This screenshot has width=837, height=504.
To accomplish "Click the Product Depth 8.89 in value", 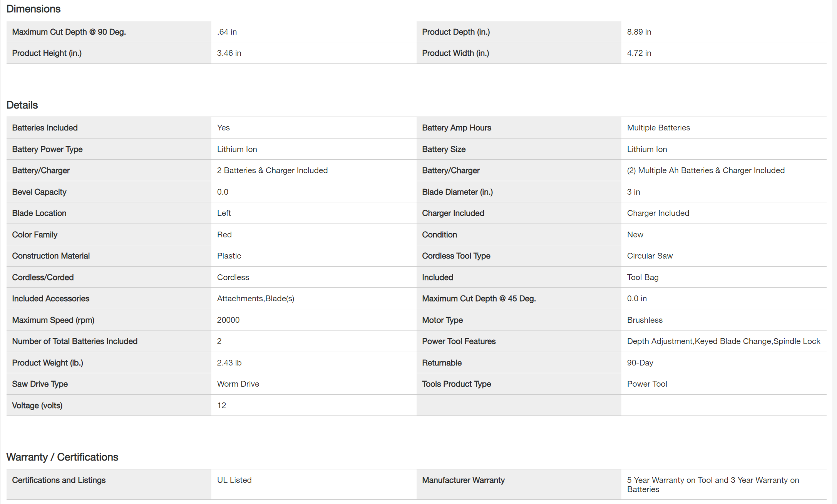I will coord(639,32).
